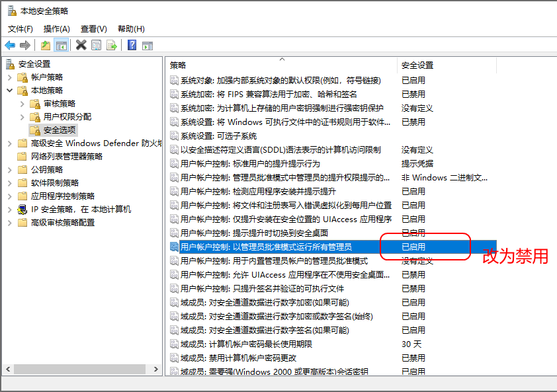Click the 帐户策略 folder icon
The width and height of the screenshot is (557, 392).
(22, 77)
